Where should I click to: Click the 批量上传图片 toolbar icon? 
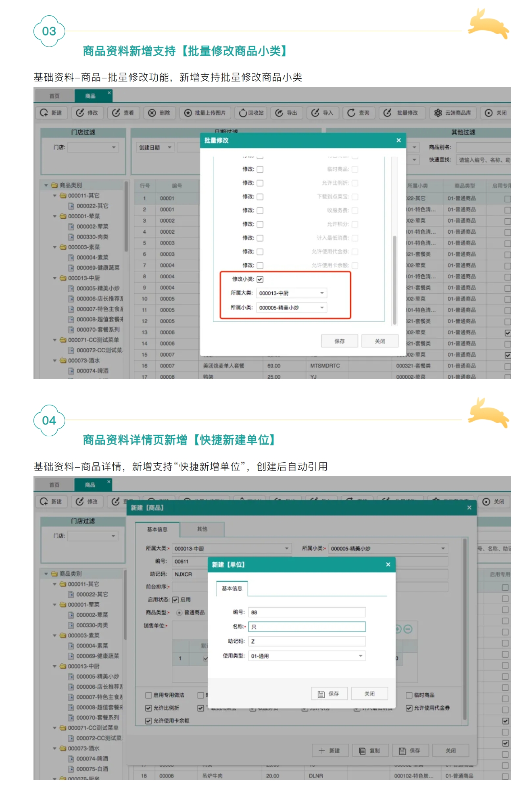pyautogui.click(x=188, y=113)
